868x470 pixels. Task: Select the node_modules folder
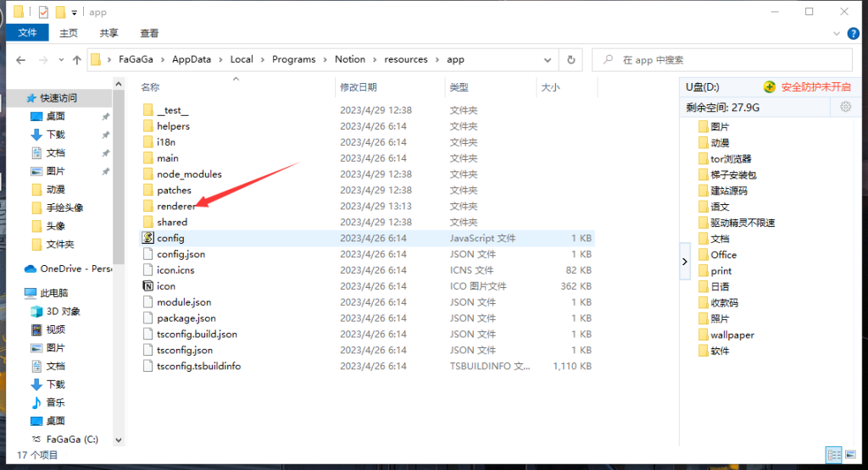click(x=189, y=174)
